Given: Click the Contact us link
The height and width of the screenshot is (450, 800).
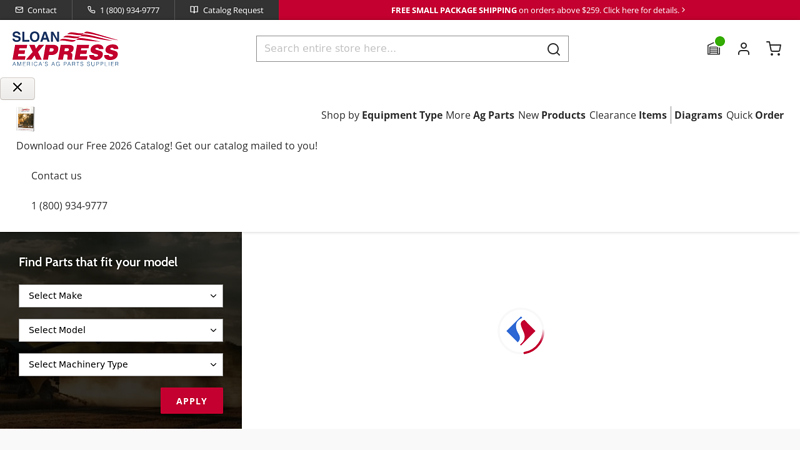Looking at the screenshot, I should pos(56,176).
